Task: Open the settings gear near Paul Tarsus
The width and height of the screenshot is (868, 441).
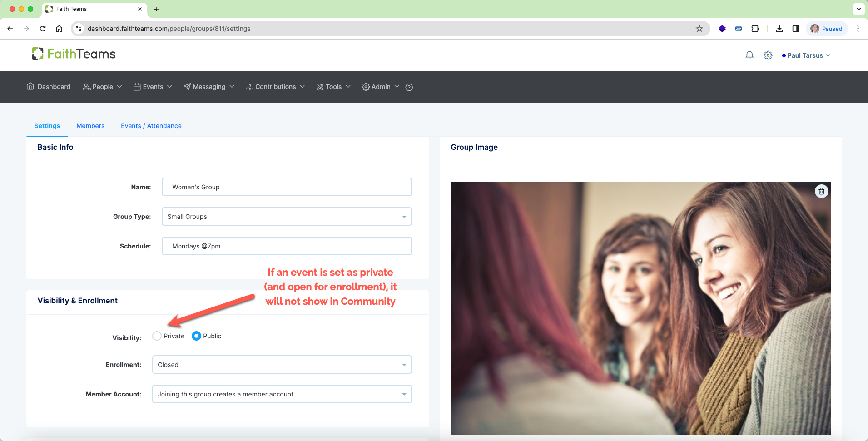Action: tap(768, 55)
